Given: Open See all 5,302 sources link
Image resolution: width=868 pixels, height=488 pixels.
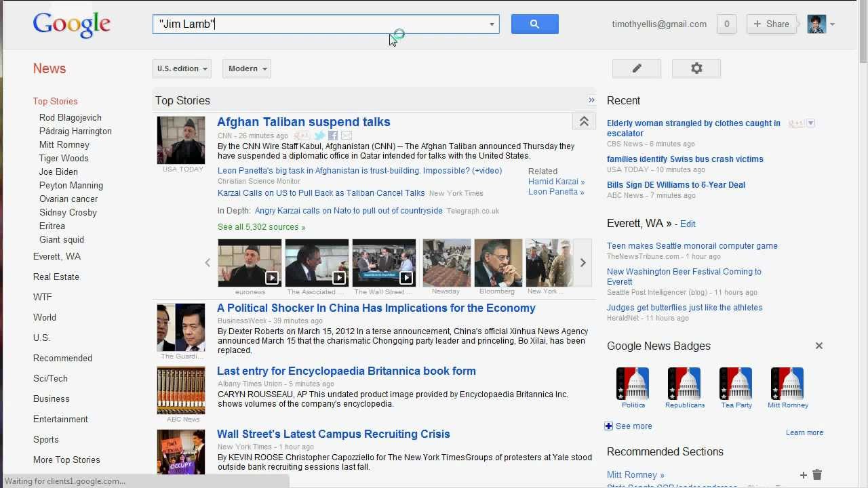Looking at the screenshot, I should 261,227.
